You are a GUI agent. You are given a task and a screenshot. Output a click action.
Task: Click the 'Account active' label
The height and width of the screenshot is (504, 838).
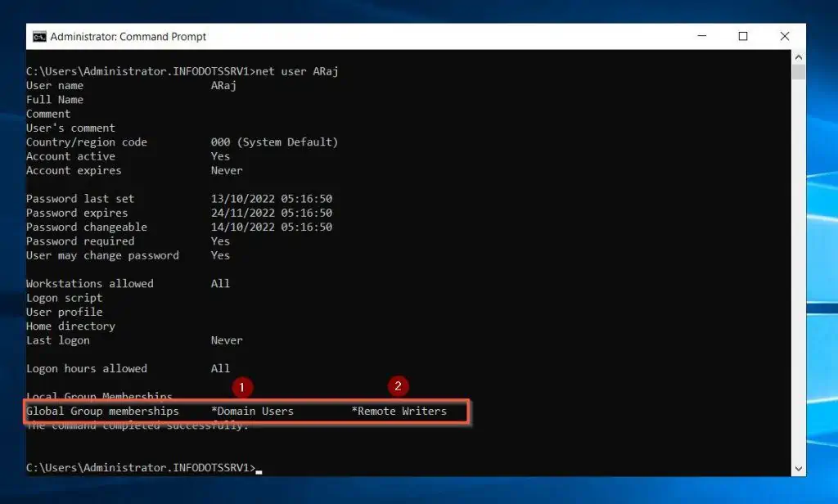pyautogui.click(x=70, y=156)
